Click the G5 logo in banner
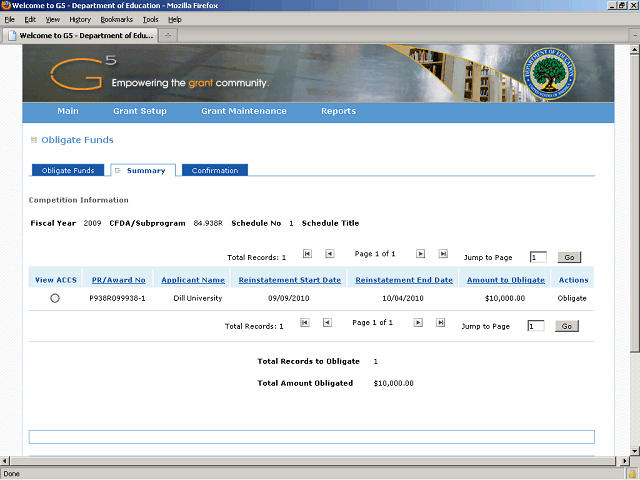 83,73
